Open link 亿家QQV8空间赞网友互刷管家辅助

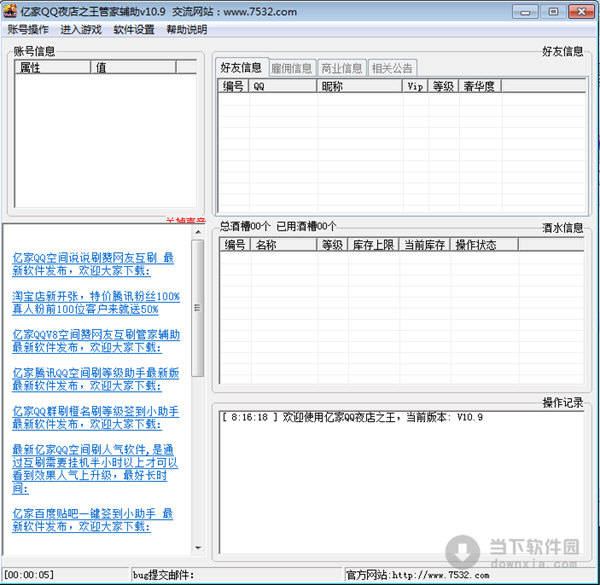[x=96, y=341]
